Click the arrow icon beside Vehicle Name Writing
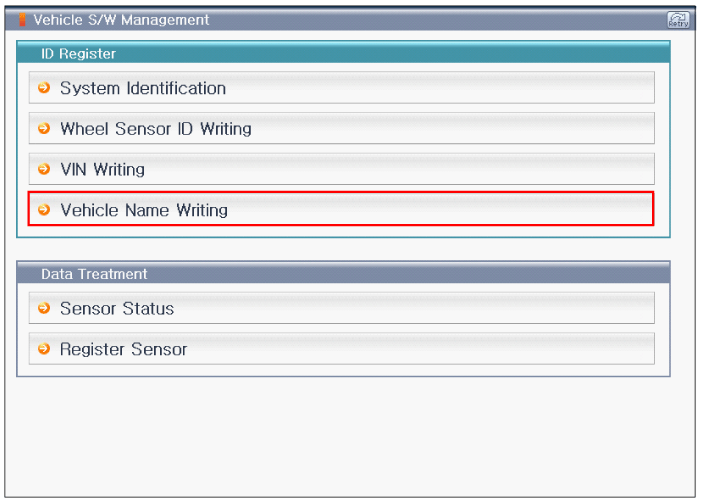The height and width of the screenshot is (503, 701). tap(44, 210)
